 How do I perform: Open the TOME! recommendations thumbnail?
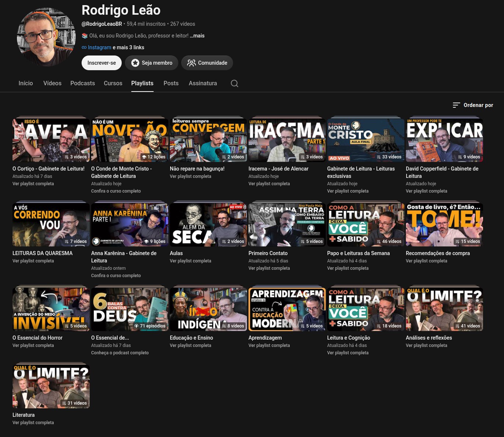point(444,225)
